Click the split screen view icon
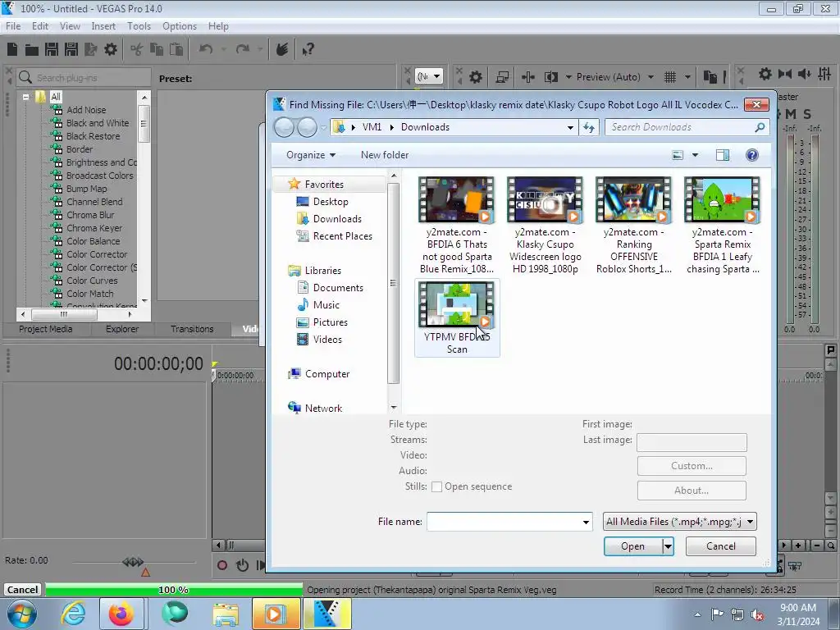840x630 pixels. click(551, 77)
